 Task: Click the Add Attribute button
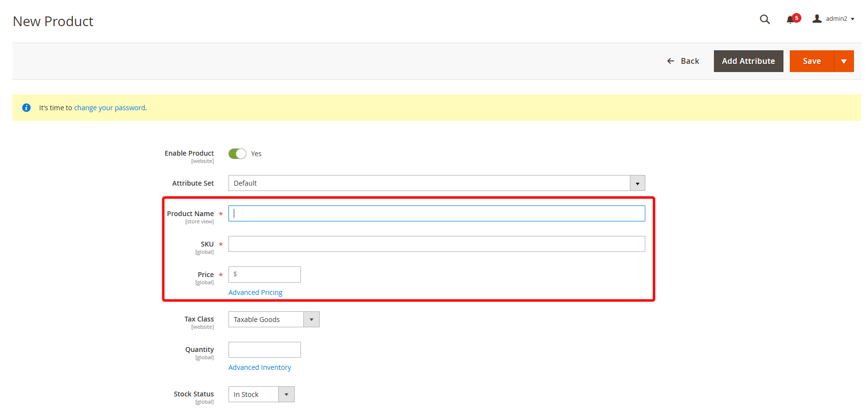tap(748, 61)
